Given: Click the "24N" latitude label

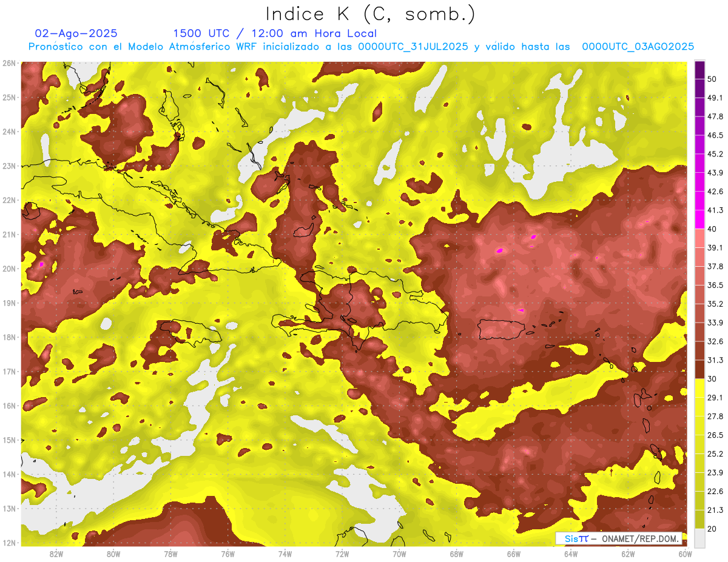Looking at the screenshot, I should (9, 132).
